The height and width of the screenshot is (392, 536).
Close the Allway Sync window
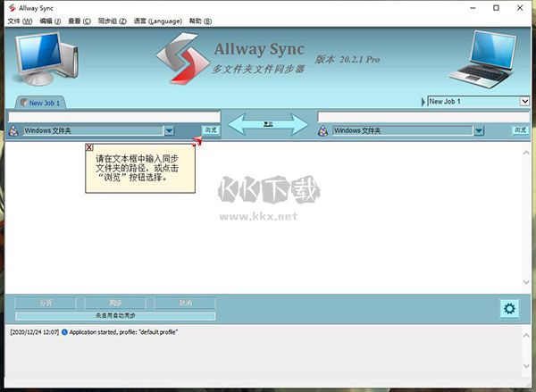tap(520, 8)
